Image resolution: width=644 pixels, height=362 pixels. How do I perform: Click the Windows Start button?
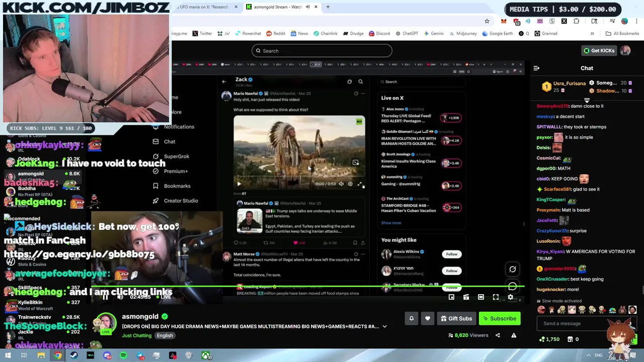point(7,356)
